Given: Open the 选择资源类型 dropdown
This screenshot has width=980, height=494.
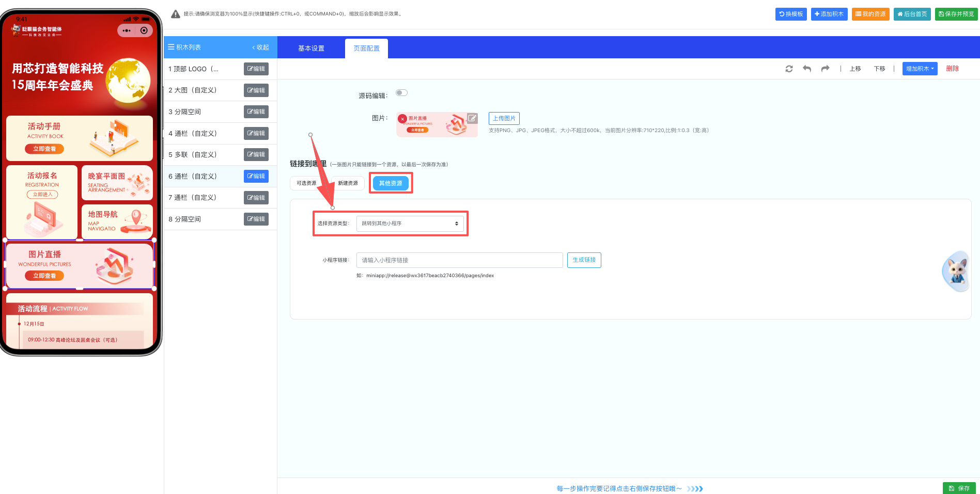Looking at the screenshot, I should pyautogui.click(x=410, y=224).
